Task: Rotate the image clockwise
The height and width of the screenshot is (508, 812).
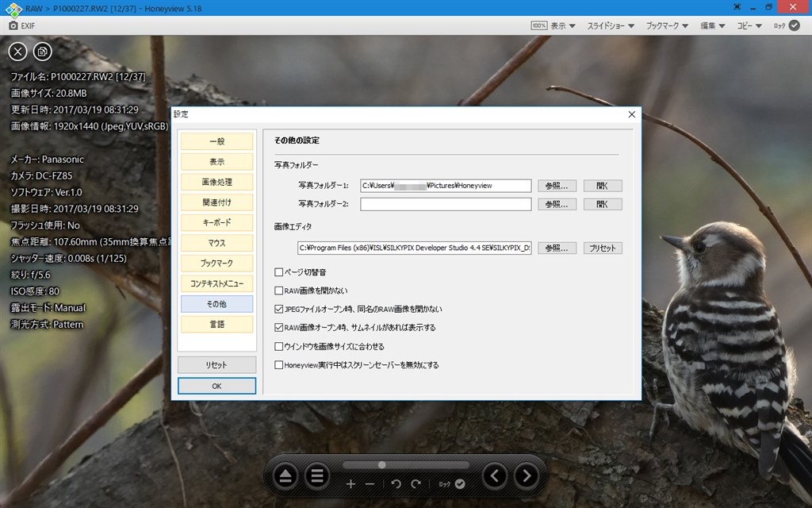Action: coord(416,483)
